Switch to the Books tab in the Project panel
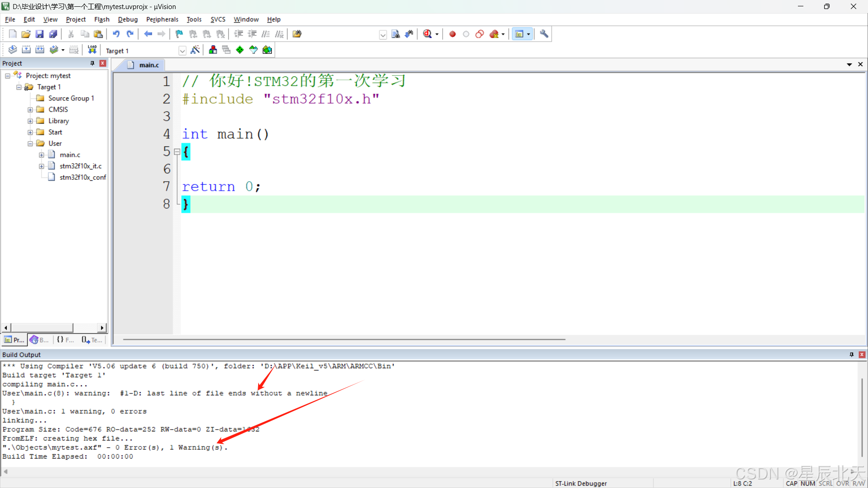Screen dimensions: 868x488 pyautogui.click(x=39, y=340)
